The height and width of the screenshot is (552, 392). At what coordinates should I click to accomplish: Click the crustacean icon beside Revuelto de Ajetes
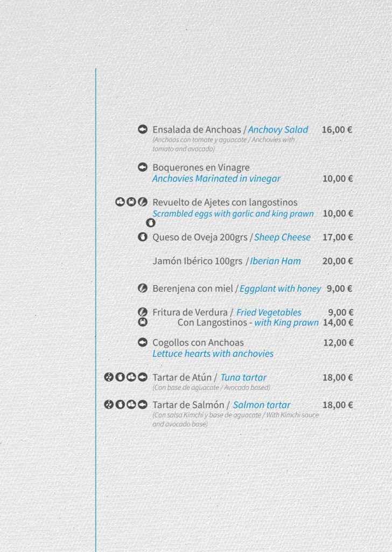click(131, 202)
